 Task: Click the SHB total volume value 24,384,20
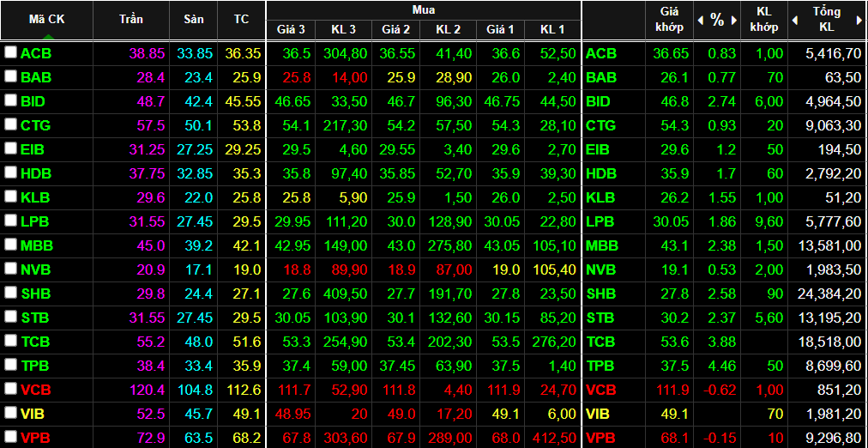click(x=827, y=294)
